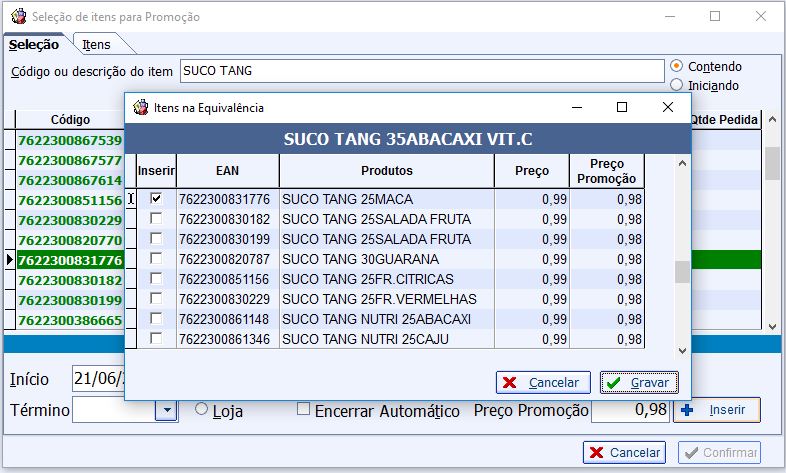Open the Término date dropdown
Screen dimensions: 786x473
[166, 410]
